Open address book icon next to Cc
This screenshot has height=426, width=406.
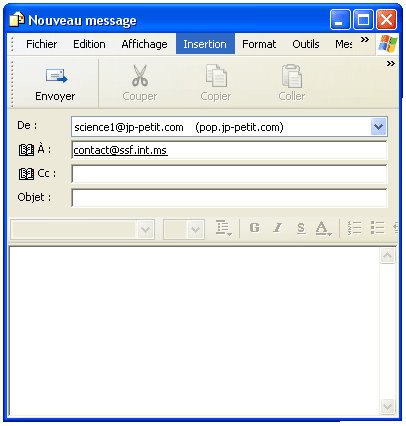tap(26, 174)
